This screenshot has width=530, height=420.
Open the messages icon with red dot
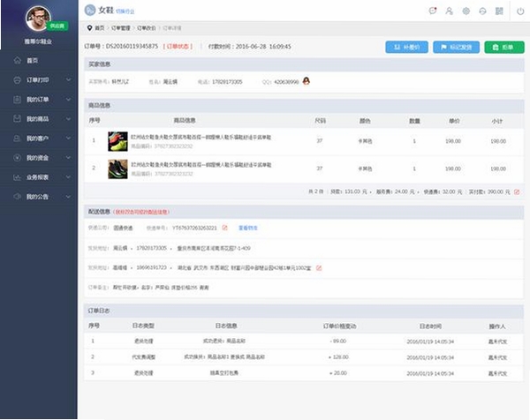point(433,11)
